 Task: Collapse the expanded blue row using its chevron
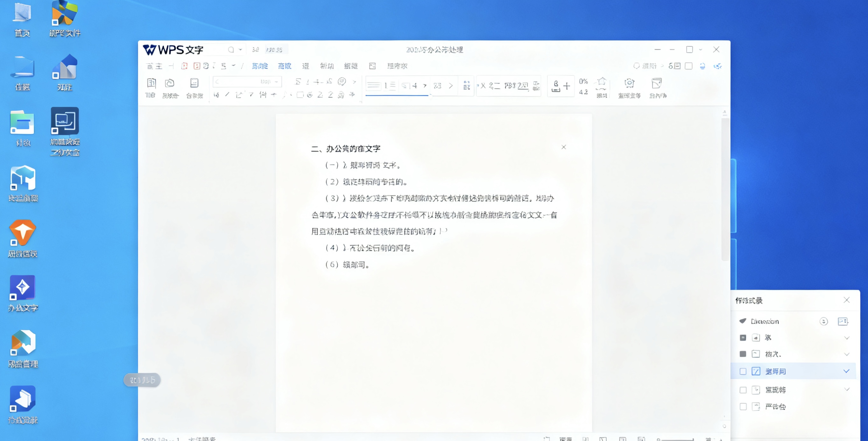pyautogui.click(x=846, y=371)
